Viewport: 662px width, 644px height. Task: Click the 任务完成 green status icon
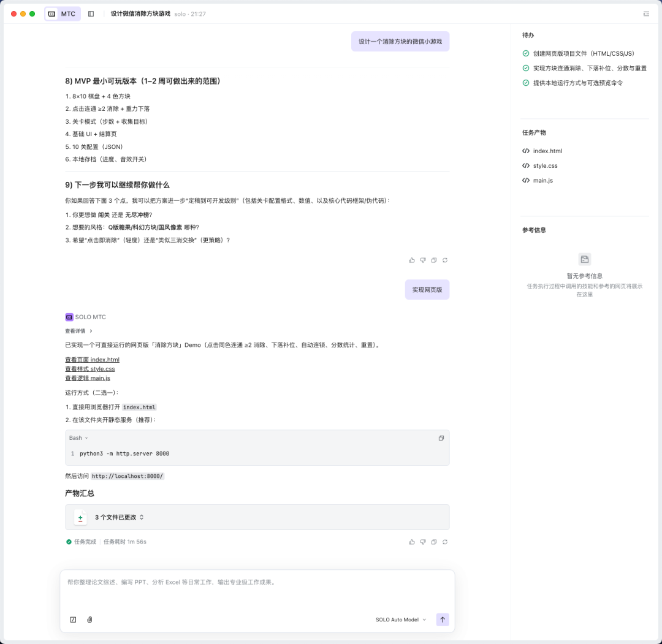click(69, 542)
